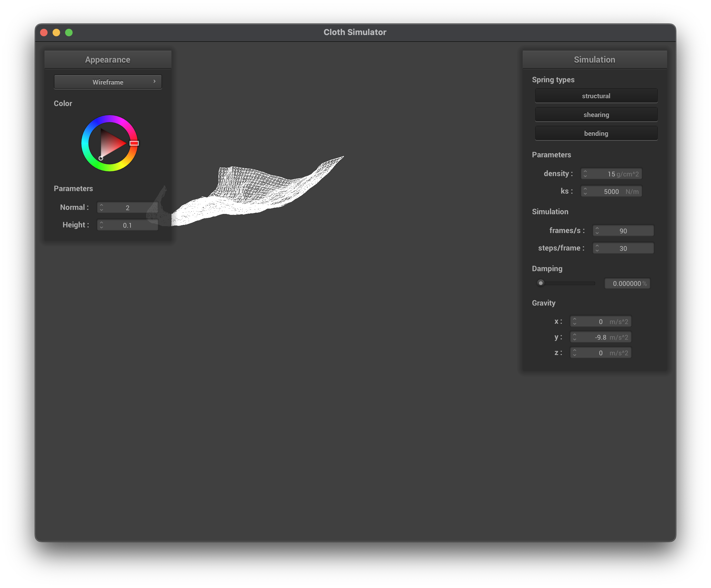The height and width of the screenshot is (588, 711).
Task: Click the Damping percentage field
Action: [627, 283]
